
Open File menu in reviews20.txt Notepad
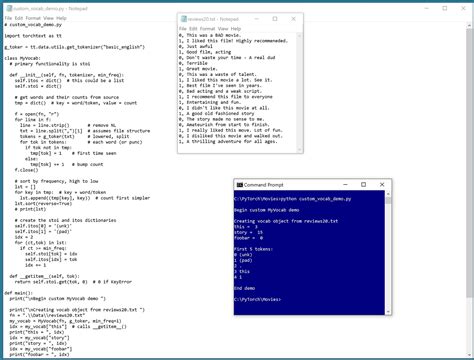pyautogui.click(x=183, y=29)
